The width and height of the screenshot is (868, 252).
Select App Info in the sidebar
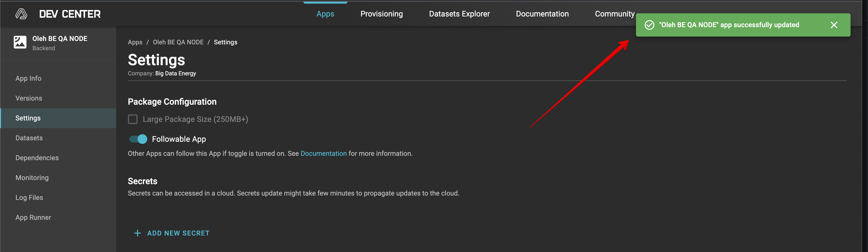pyautogui.click(x=58, y=79)
